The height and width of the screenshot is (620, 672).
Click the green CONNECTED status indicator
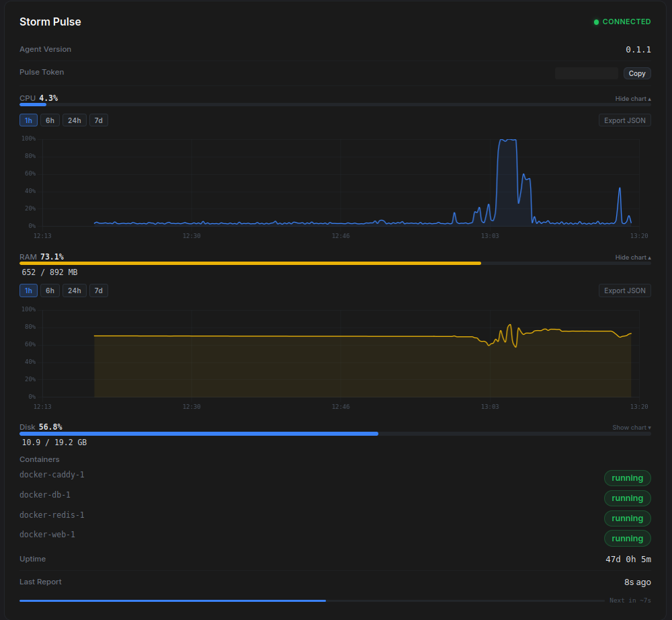pyautogui.click(x=622, y=22)
